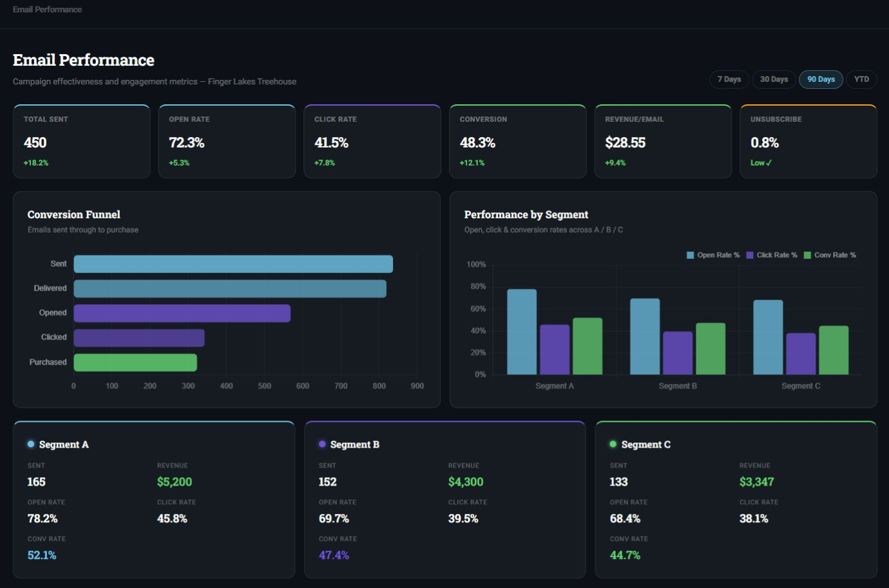Screen dimensions: 889x588
Task: Click the Total Sent value 450
Action: tap(35, 142)
